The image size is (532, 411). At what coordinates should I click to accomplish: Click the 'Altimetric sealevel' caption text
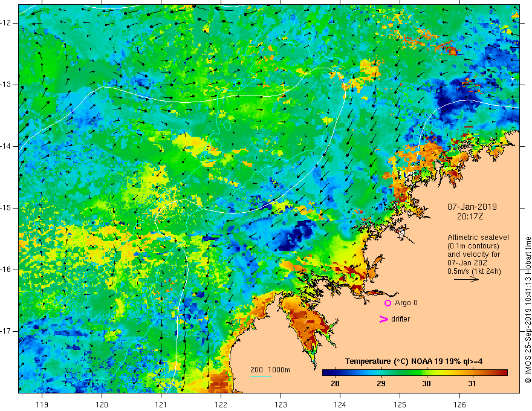478,238
